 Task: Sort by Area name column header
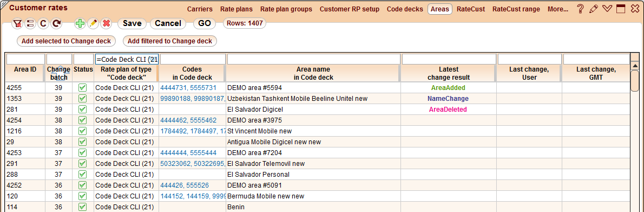tap(313, 73)
